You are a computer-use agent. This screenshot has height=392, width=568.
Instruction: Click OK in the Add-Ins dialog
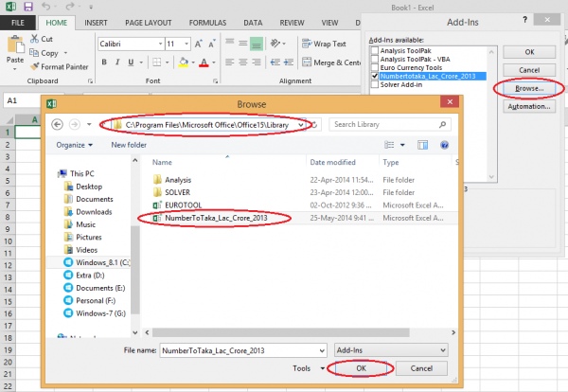click(529, 52)
